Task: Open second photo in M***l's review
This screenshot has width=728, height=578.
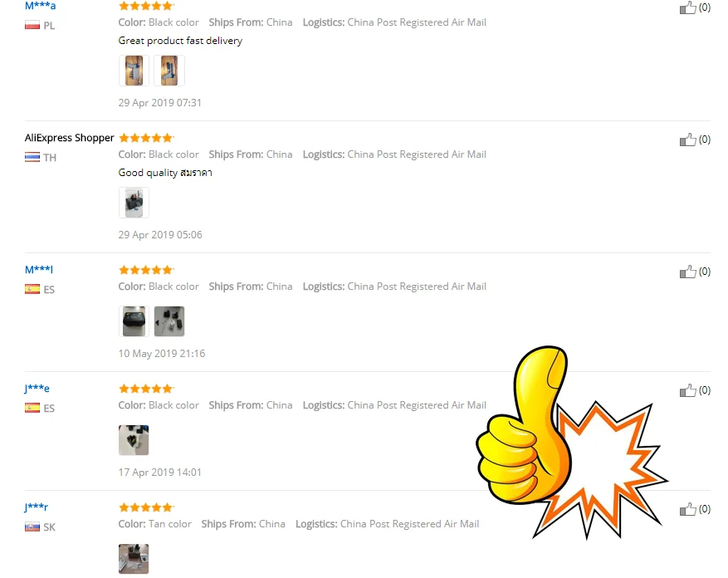Action: (169, 321)
